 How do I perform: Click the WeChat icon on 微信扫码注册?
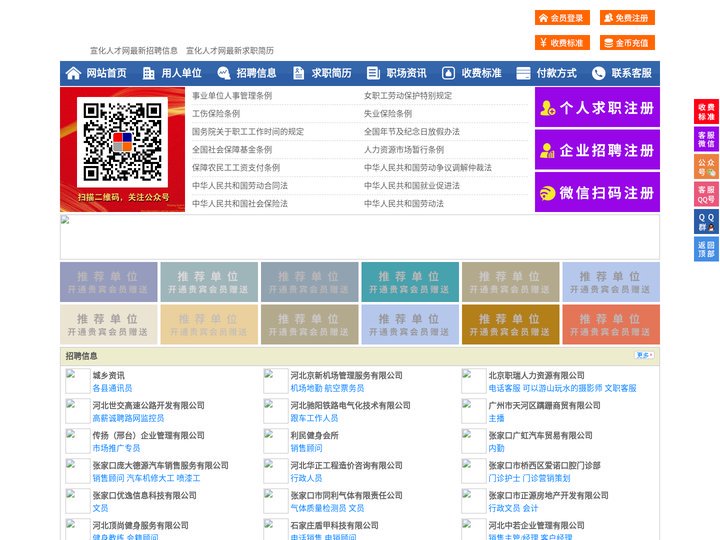pos(547,193)
